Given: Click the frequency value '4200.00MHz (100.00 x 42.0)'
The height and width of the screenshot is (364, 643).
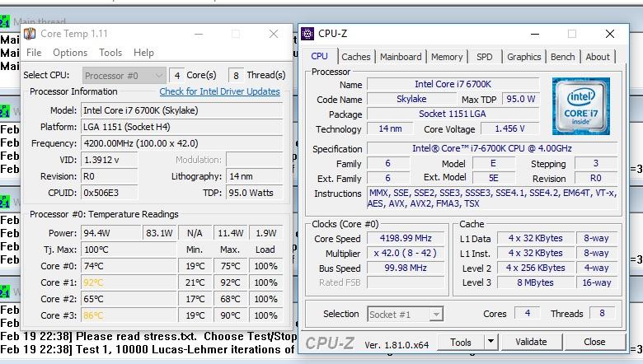Looking at the screenshot, I should point(182,143).
